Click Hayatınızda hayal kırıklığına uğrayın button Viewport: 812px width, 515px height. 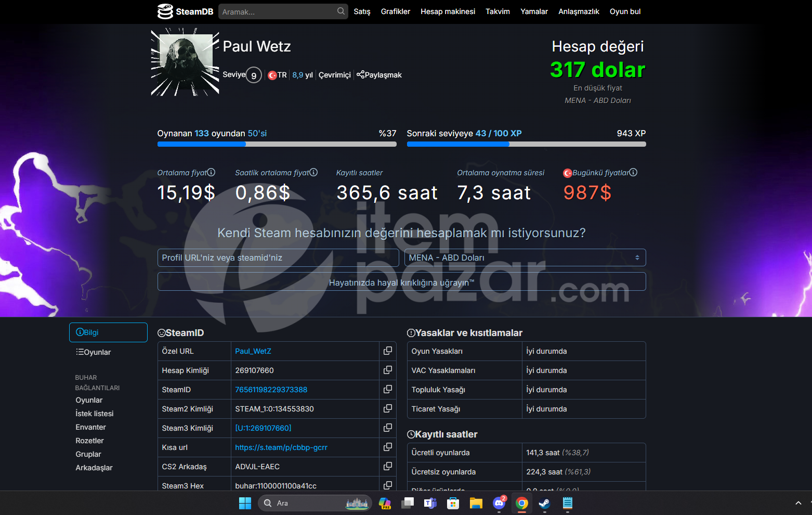pyautogui.click(x=401, y=281)
